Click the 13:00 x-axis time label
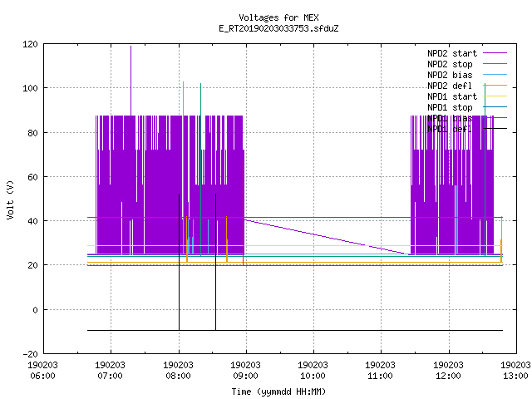The width and height of the screenshot is (532, 399). [515, 376]
